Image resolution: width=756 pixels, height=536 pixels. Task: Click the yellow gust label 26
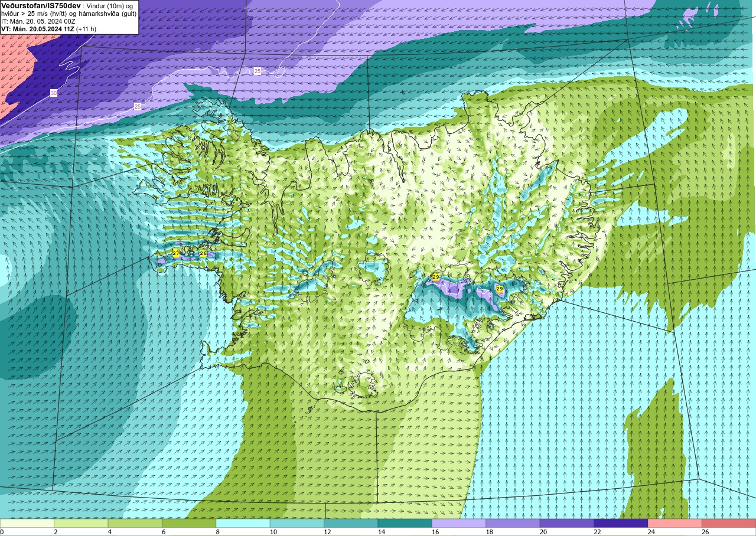tap(203, 253)
